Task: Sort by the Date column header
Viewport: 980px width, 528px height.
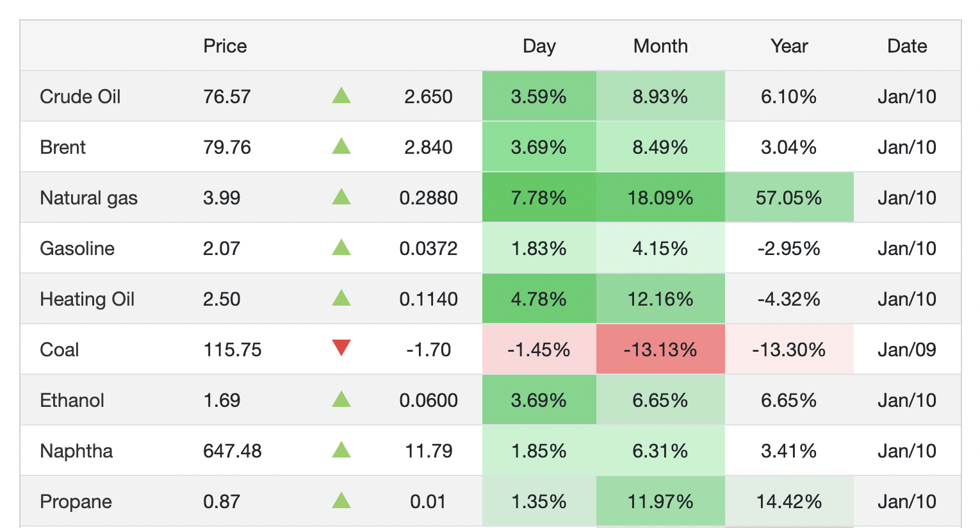Action: pos(907,46)
